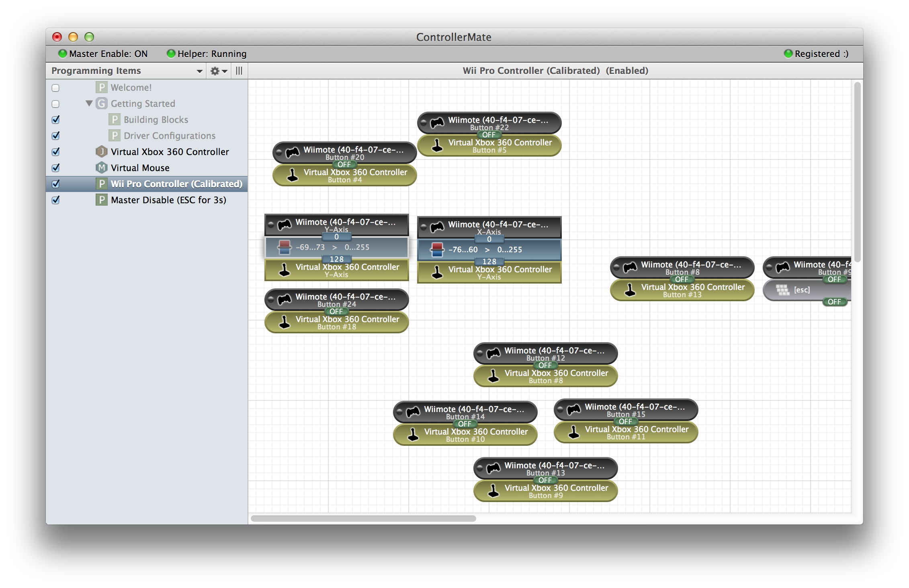The image size is (909, 588).
Task: Click the Helper: Running status indicator
Action: point(207,54)
